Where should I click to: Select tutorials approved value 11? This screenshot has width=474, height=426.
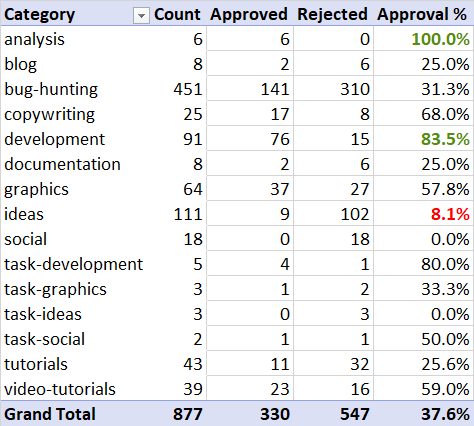280,364
